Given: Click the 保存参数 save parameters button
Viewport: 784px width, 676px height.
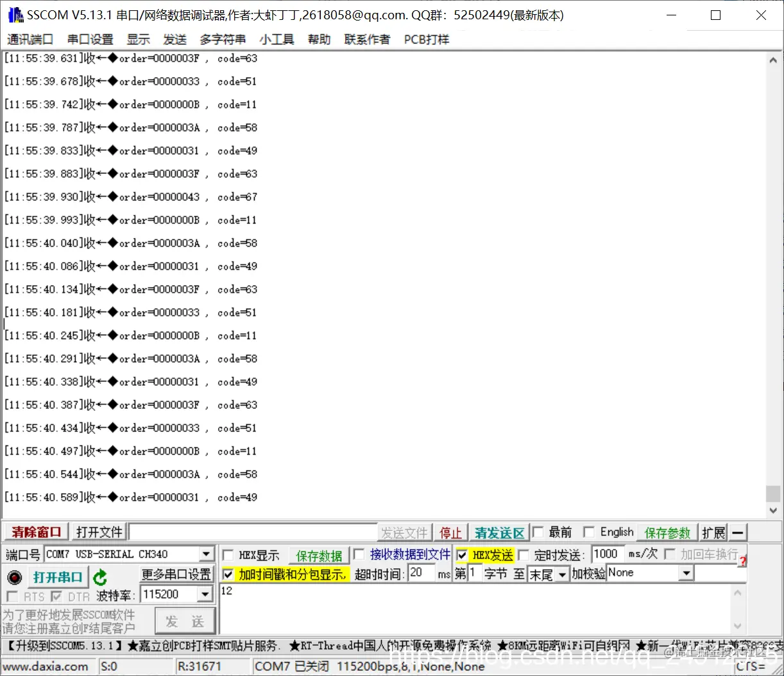Looking at the screenshot, I should [667, 533].
